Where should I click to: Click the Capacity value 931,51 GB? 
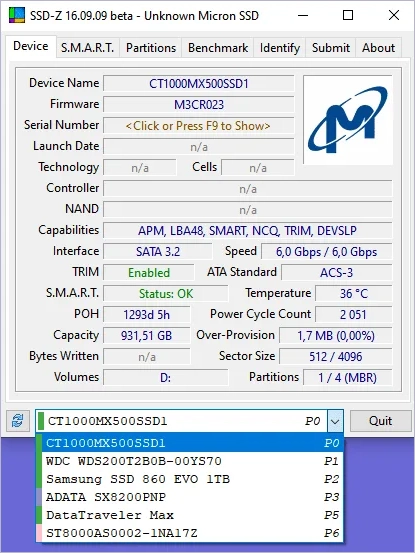(147, 336)
